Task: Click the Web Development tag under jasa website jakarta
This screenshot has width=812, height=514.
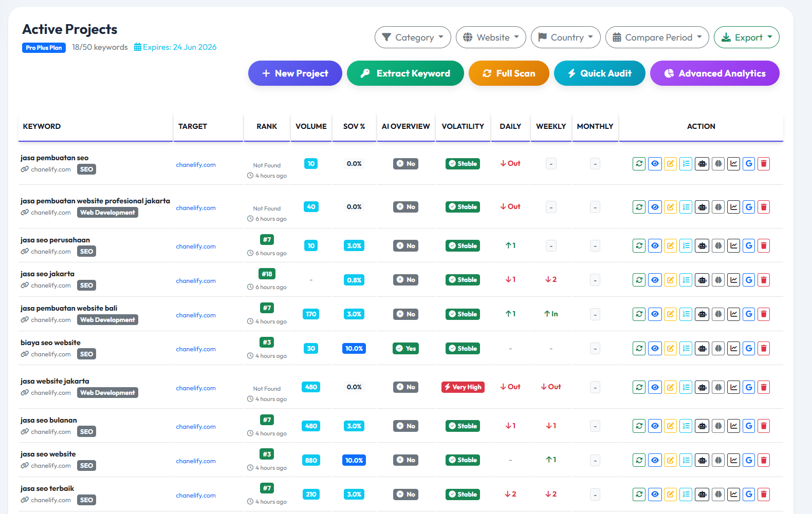Action: 107,393
